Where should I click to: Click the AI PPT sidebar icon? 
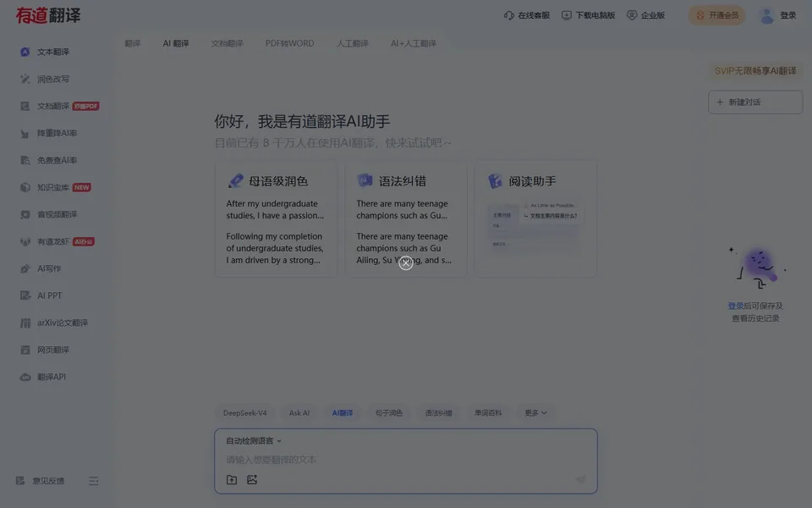click(x=25, y=295)
